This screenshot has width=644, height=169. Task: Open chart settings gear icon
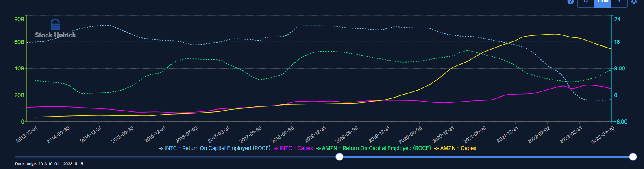click(x=634, y=2)
